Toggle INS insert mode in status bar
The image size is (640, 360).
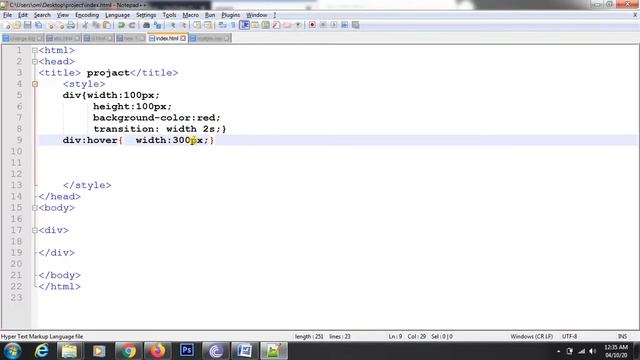622,336
